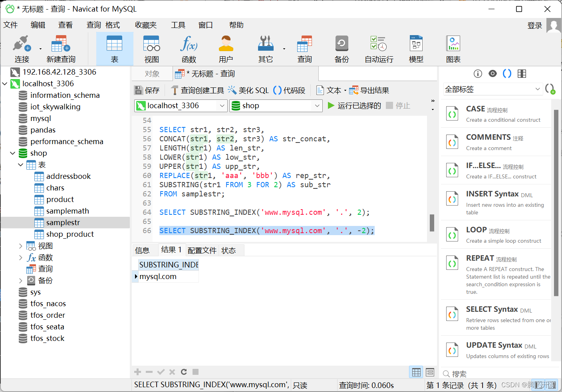Open dropdown arrow next to 文本
The image size is (562, 392).
point(345,91)
